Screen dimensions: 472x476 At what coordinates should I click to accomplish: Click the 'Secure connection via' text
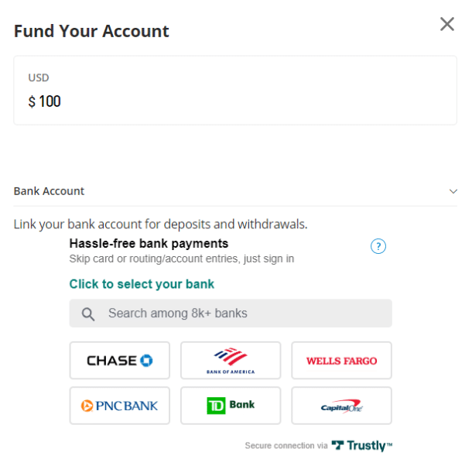pos(286,446)
